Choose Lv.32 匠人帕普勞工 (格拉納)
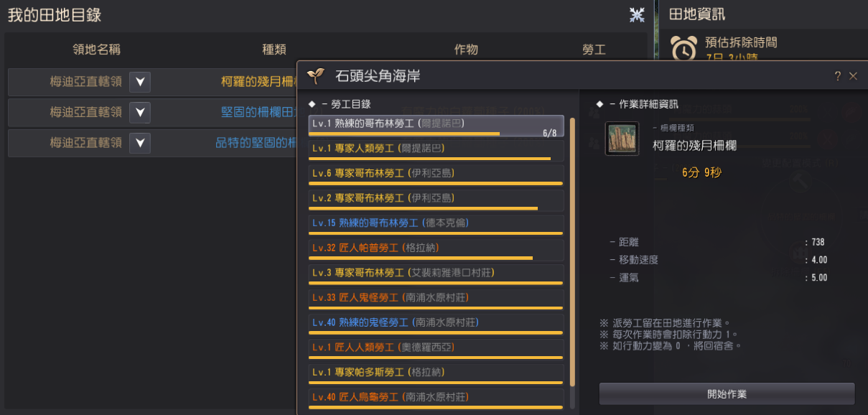 [437, 250]
